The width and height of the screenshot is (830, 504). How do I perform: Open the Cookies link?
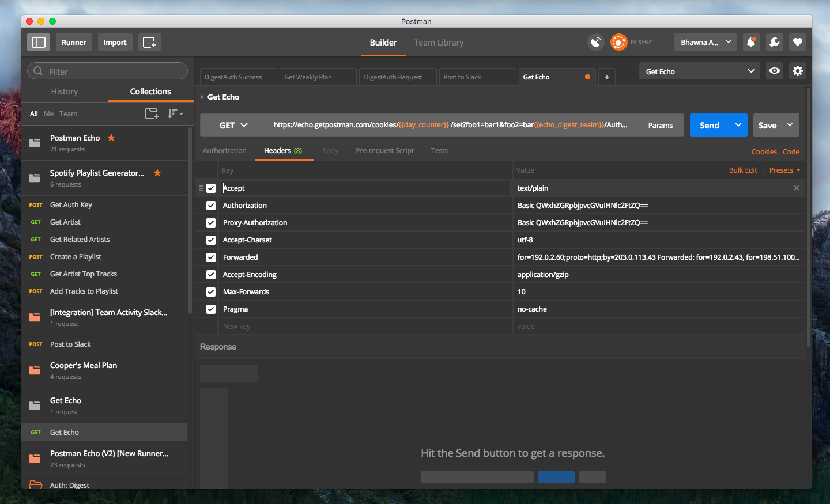[764, 151]
